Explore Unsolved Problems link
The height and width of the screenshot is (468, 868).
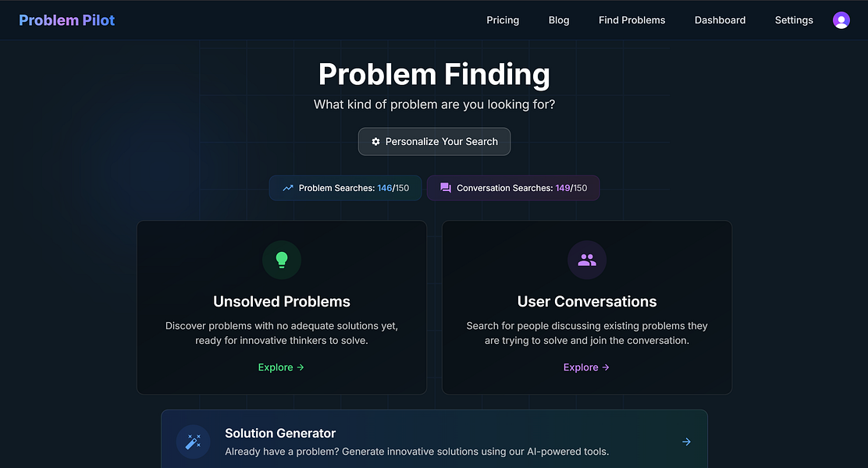pos(281,367)
